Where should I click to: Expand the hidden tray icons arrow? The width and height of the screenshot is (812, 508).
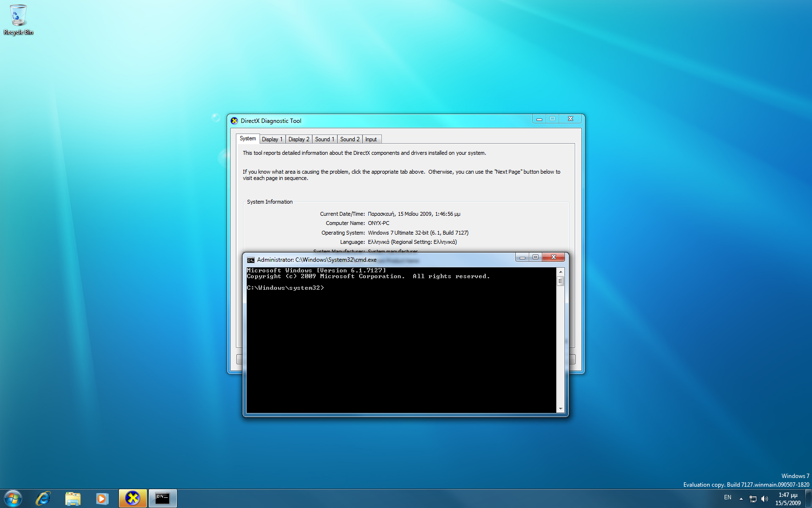(741, 499)
